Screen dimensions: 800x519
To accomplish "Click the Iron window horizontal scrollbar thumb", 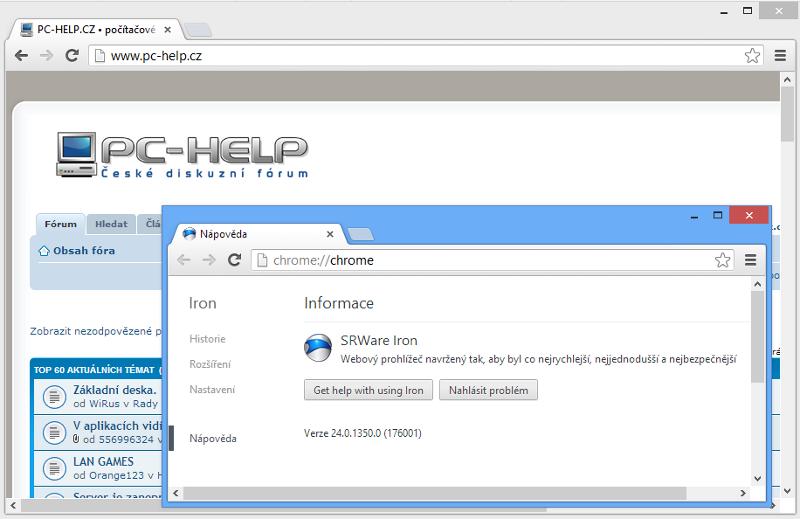I will [x=435, y=493].
